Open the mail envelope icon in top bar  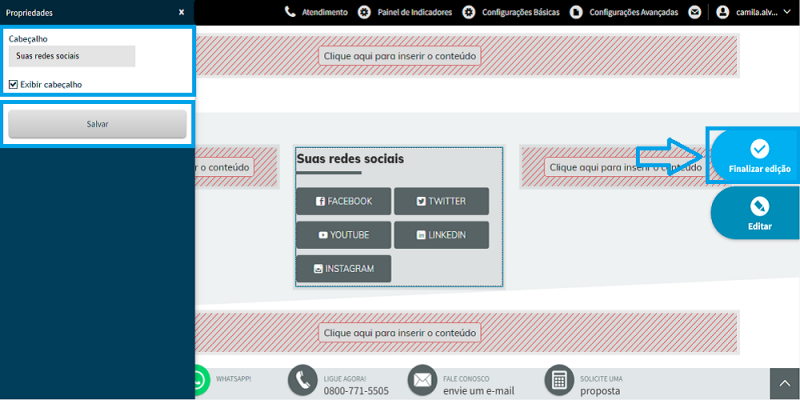[694, 12]
